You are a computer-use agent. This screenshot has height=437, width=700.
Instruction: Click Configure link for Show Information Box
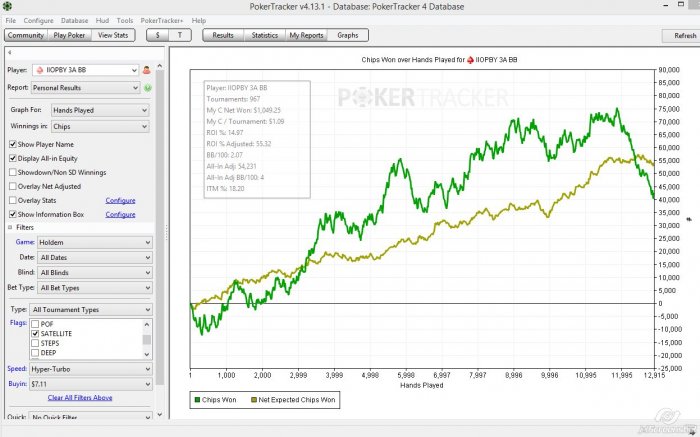click(x=121, y=215)
